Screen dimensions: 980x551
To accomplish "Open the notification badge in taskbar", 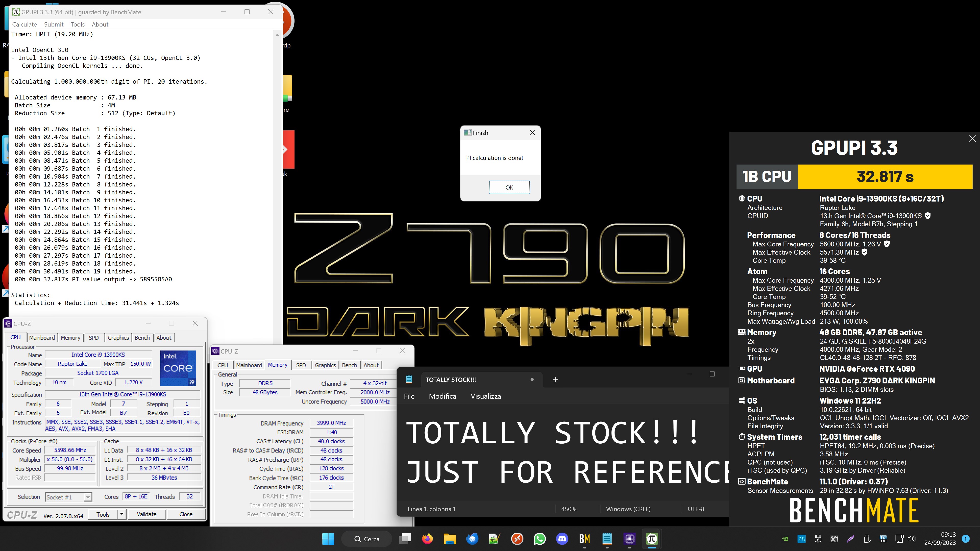I will point(965,539).
